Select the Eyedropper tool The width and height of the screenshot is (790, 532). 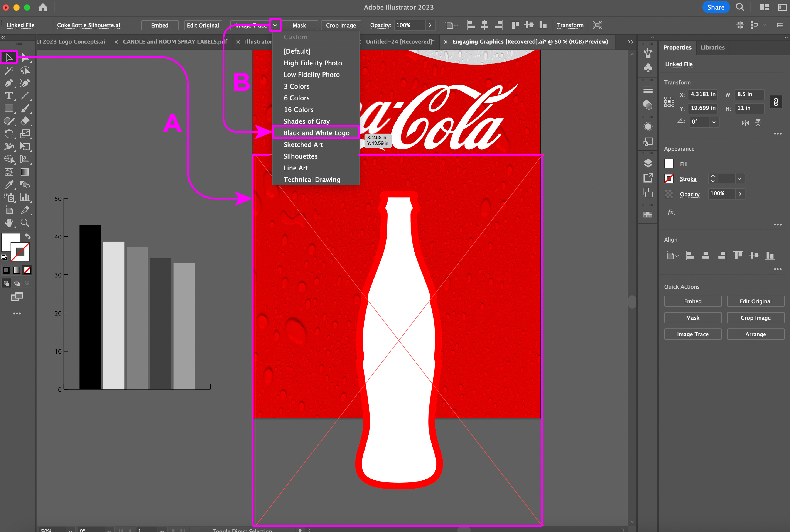coord(9,185)
